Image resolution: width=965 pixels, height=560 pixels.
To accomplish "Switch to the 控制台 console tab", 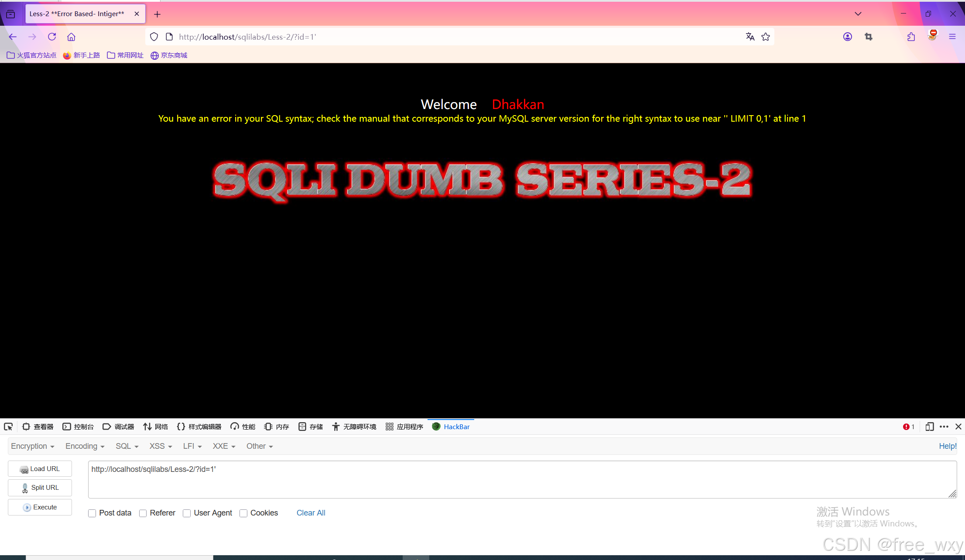I will tap(79, 427).
